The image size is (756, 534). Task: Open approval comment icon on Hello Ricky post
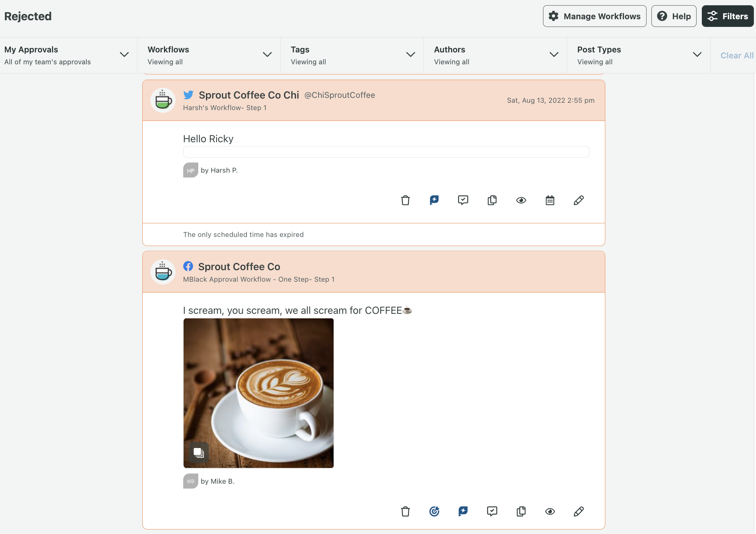[463, 200]
